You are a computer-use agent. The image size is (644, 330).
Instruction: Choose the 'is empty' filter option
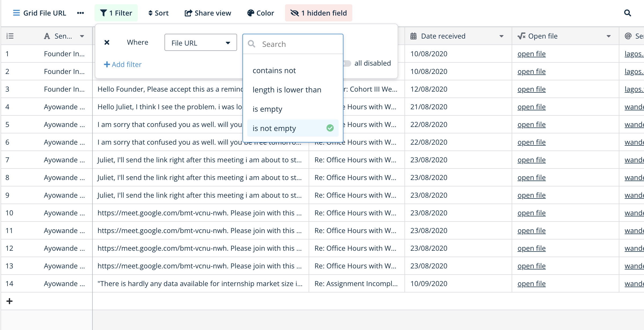click(x=267, y=109)
